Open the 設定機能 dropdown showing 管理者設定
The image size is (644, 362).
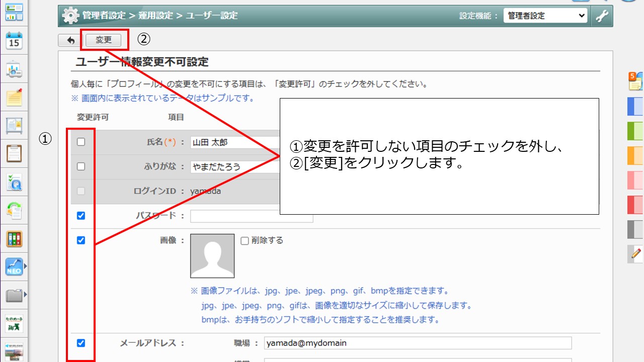tap(545, 16)
